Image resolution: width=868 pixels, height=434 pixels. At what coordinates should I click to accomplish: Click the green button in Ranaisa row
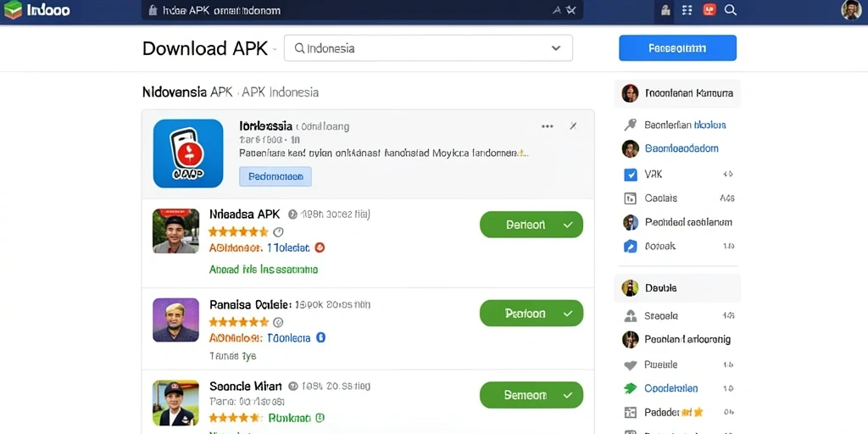[531, 314]
